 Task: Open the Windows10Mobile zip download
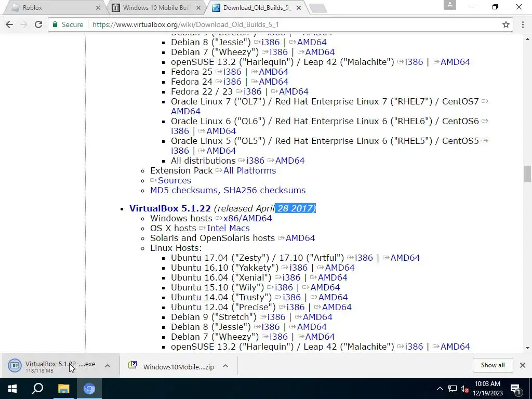pyautogui.click(x=171, y=366)
